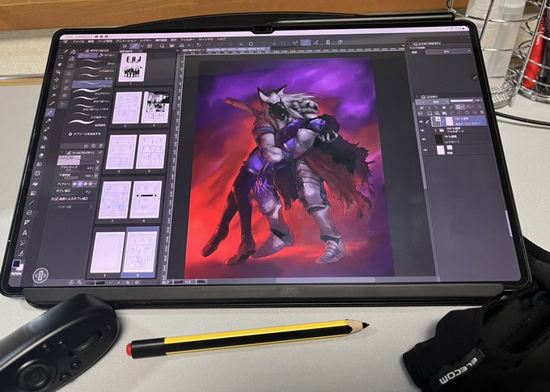The height and width of the screenshot is (392, 550).
Task: Hide the フォルダー folder layer
Action: 422,130
